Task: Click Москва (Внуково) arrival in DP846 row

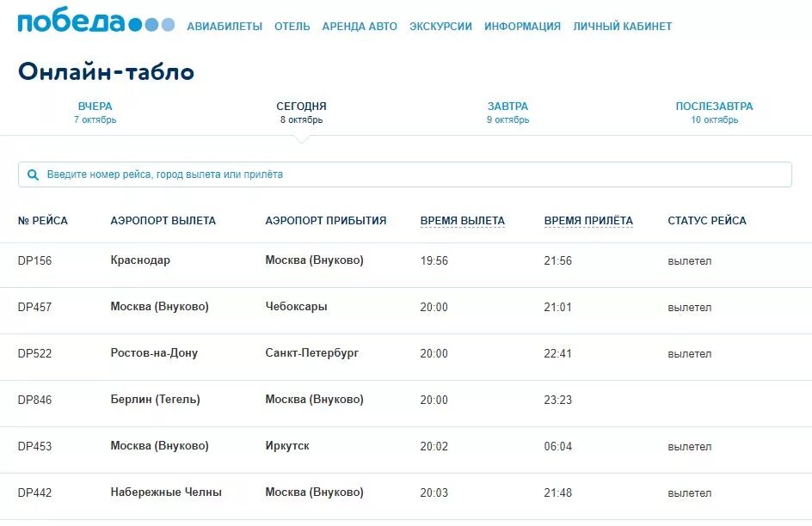Action: (x=314, y=400)
